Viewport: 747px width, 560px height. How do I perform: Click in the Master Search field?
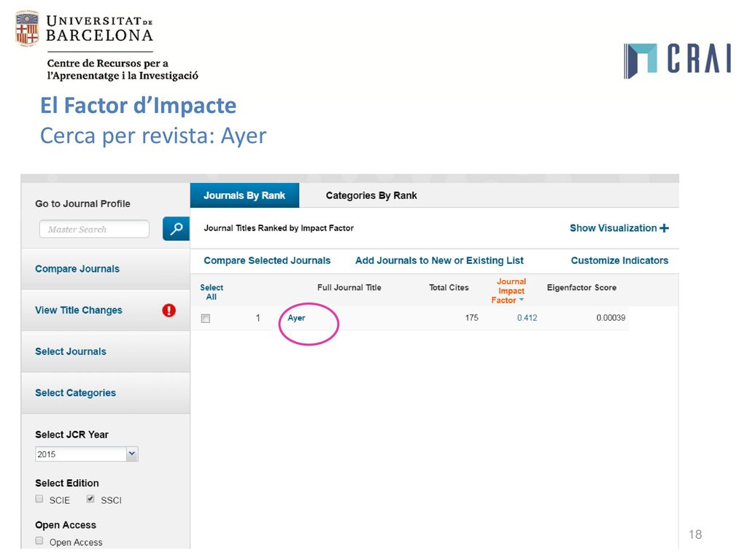[x=94, y=229]
